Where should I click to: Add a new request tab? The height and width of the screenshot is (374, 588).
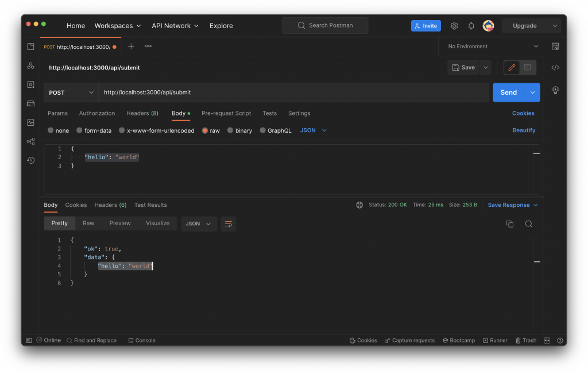pyautogui.click(x=131, y=47)
